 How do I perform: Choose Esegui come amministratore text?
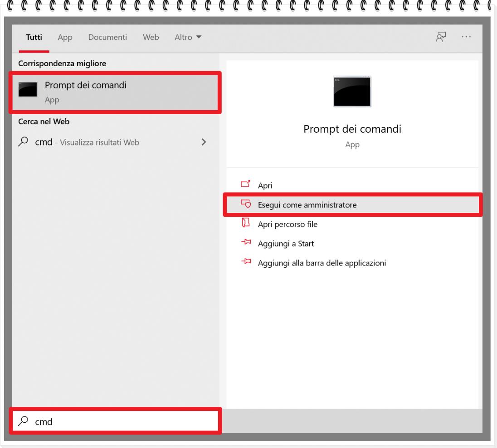click(307, 205)
